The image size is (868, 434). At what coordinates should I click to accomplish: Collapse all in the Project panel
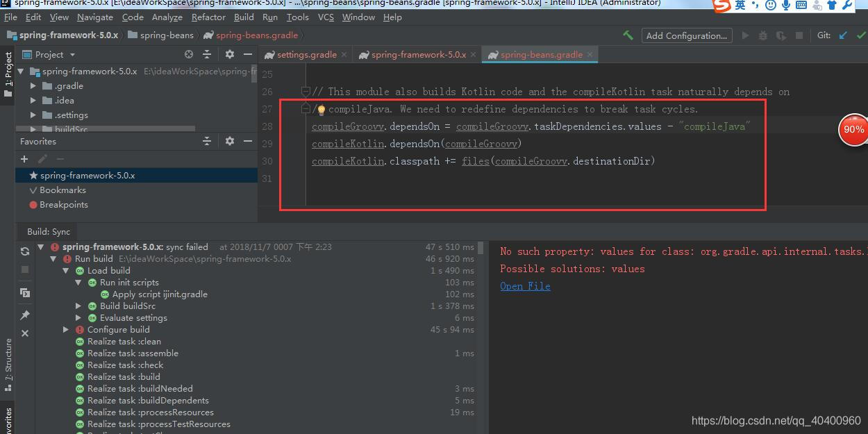207,54
